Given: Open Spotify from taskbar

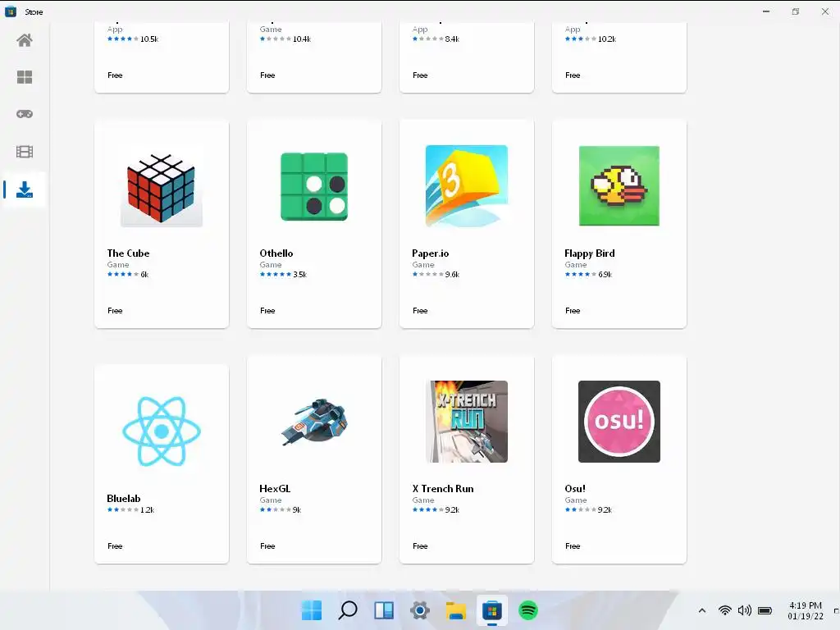Looking at the screenshot, I should click(x=528, y=610).
